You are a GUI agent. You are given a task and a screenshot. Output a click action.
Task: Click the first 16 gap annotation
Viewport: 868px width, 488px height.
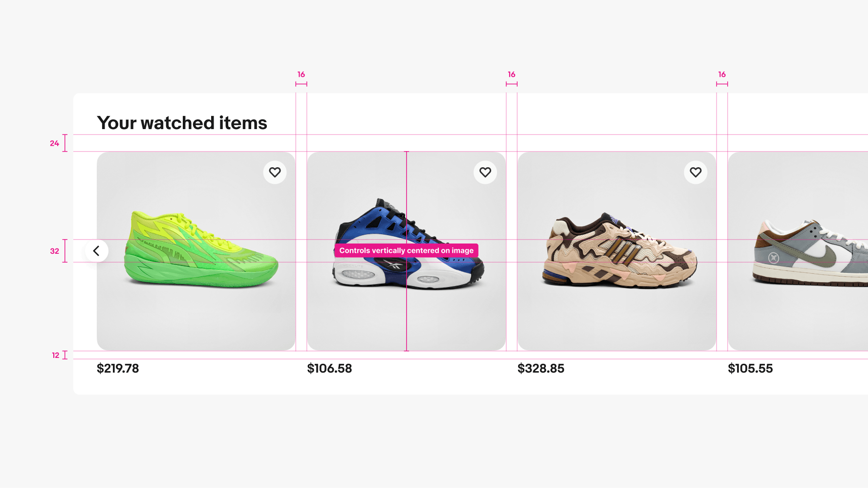301,74
